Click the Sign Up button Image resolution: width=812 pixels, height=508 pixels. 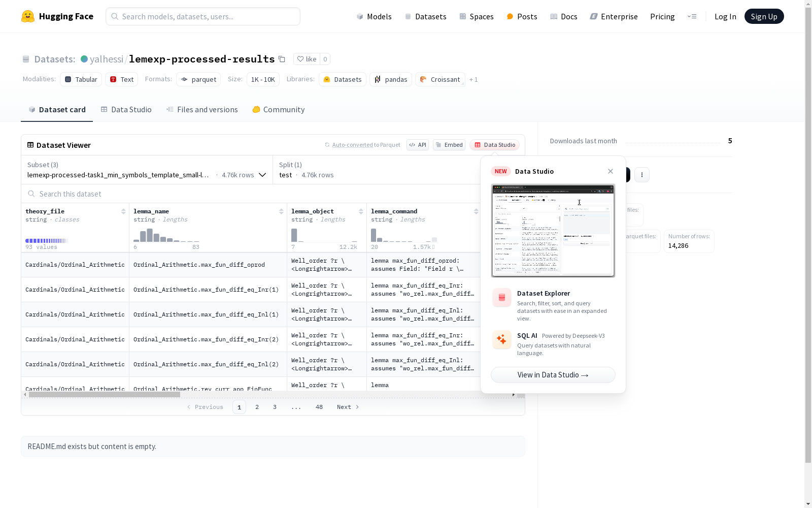tap(764, 16)
